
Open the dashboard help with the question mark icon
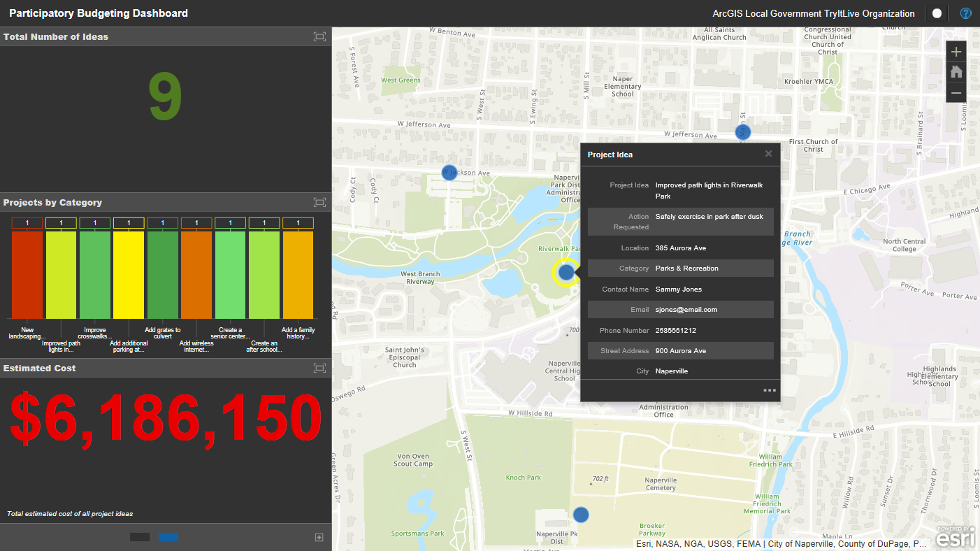[x=965, y=13]
